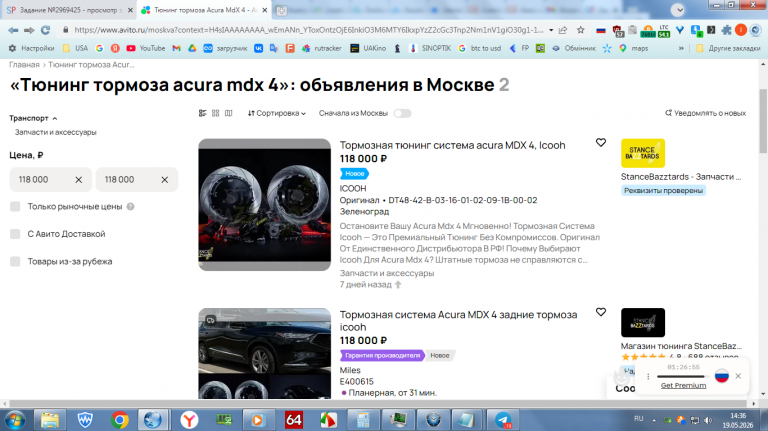Show hidden system tray icons
The width and height of the screenshot is (768, 431).
tap(654, 420)
